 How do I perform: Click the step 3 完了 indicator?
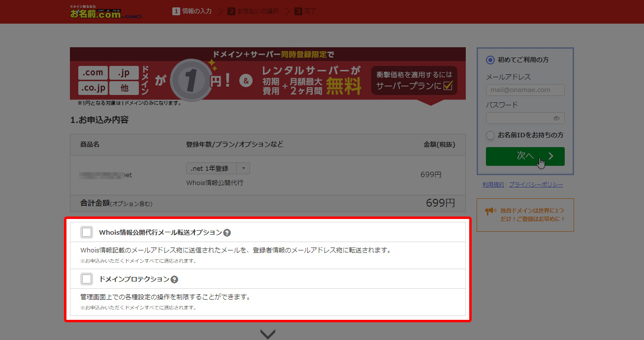(306, 11)
